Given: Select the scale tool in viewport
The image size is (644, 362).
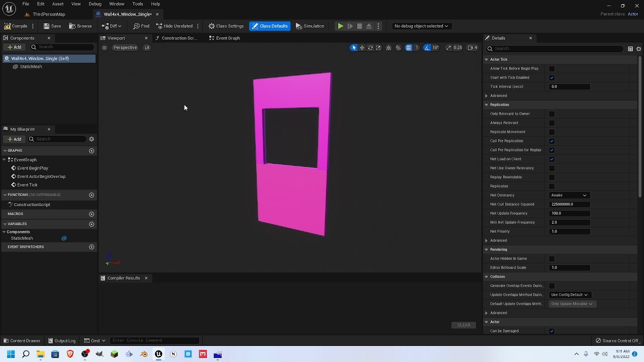Looking at the screenshot, I should point(378,48).
